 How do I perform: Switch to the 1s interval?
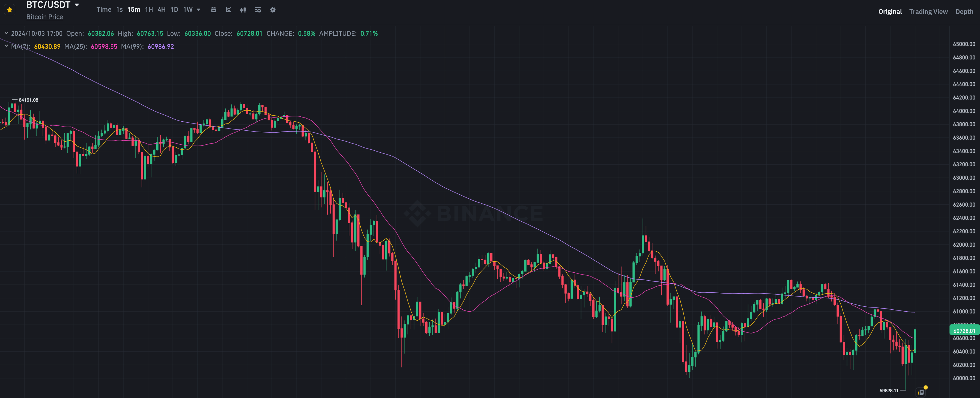tap(119, 10)
